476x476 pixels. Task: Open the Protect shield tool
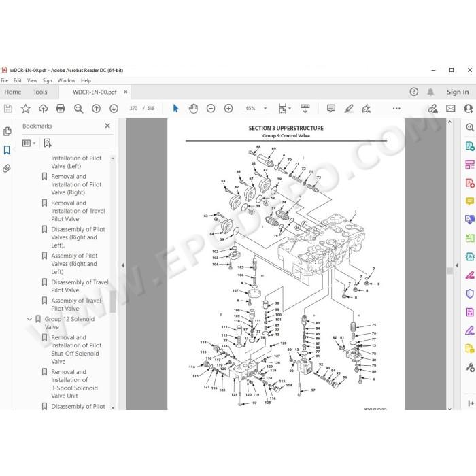[x=470, y=294]
